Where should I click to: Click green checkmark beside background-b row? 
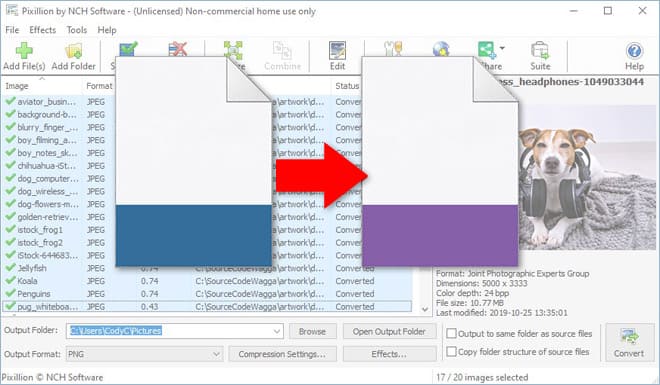[11, 114]
